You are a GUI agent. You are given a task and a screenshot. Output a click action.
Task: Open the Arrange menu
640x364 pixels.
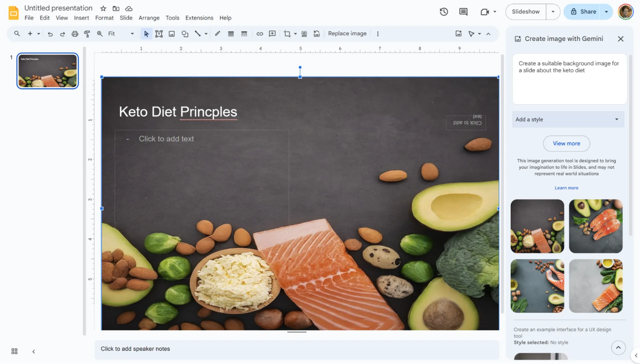[149, 18]
